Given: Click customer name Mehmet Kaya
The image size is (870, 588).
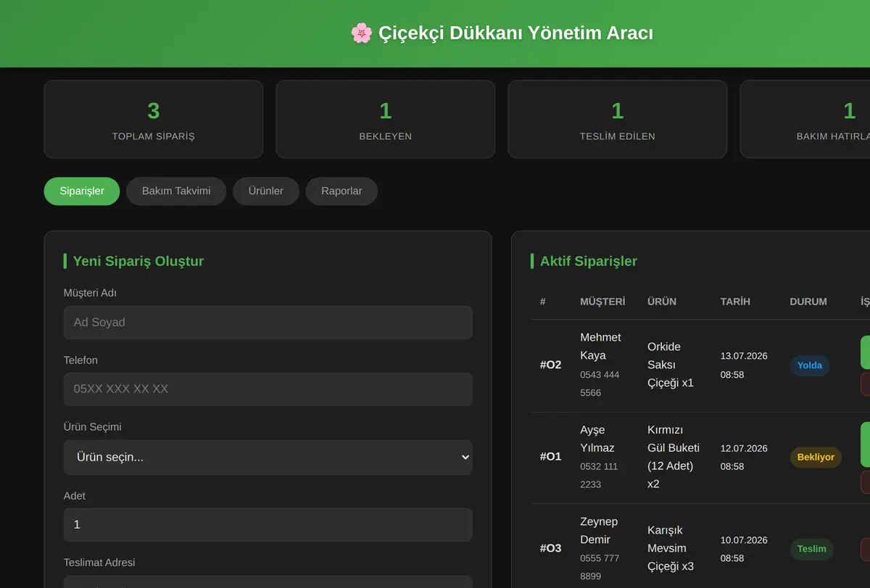Looking at the screenshot, I should tap(600, 347).
